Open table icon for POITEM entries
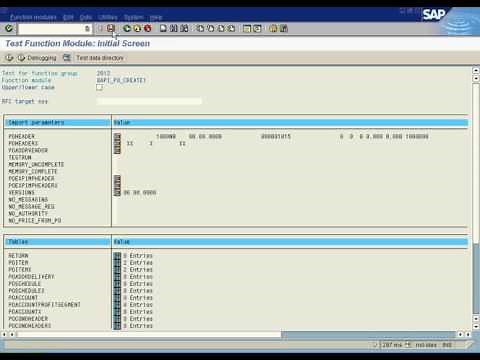Viewport: 480px width, 360px height. 117,263
